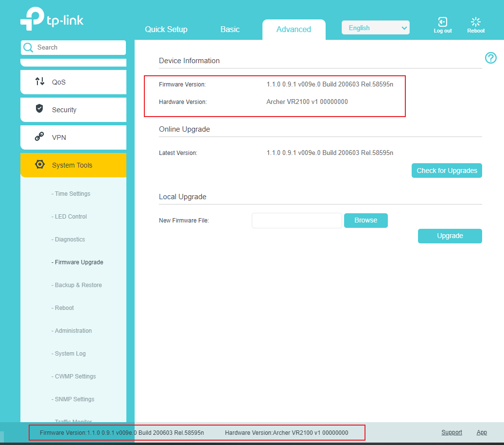This screenshot has width=504, height=445.
Task: Switch to the Basic tab
Action: (230, 29)
